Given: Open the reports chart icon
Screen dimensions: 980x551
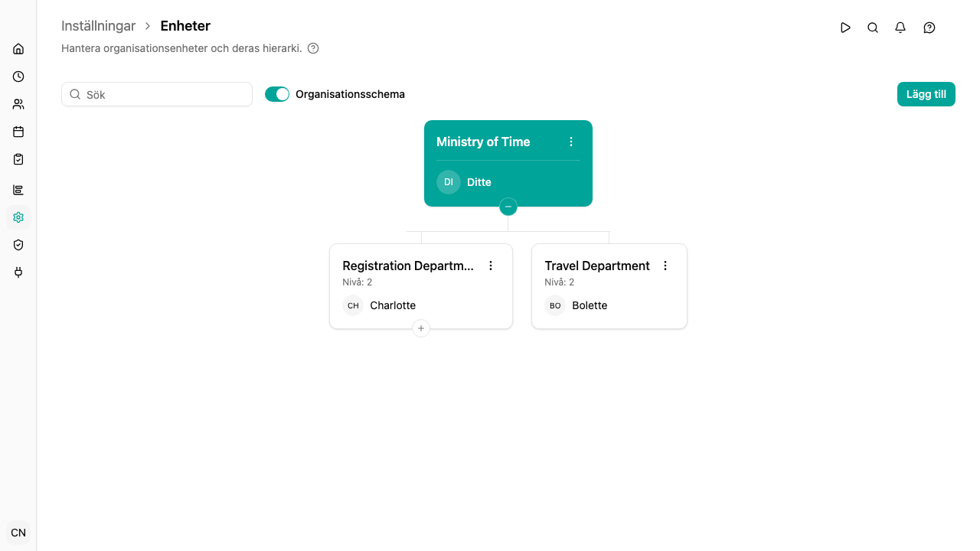Looking at the screenshot, I should [18, 190].
